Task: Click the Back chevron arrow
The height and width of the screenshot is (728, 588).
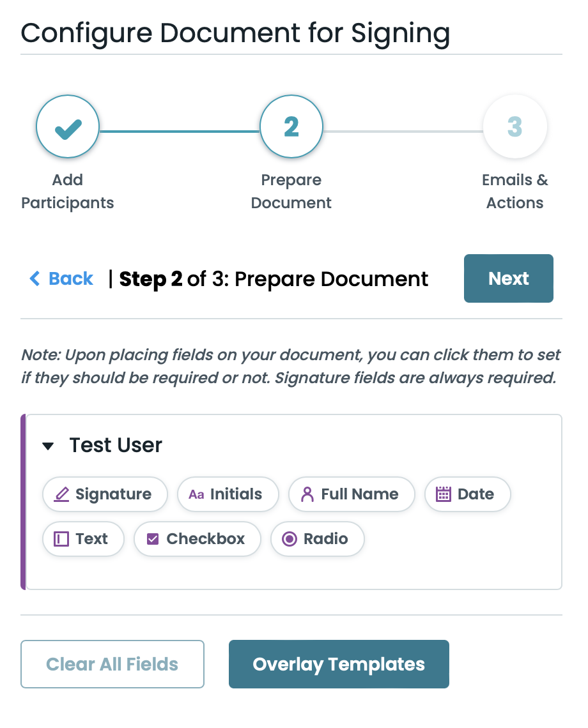Action: [x=35, y=278]
